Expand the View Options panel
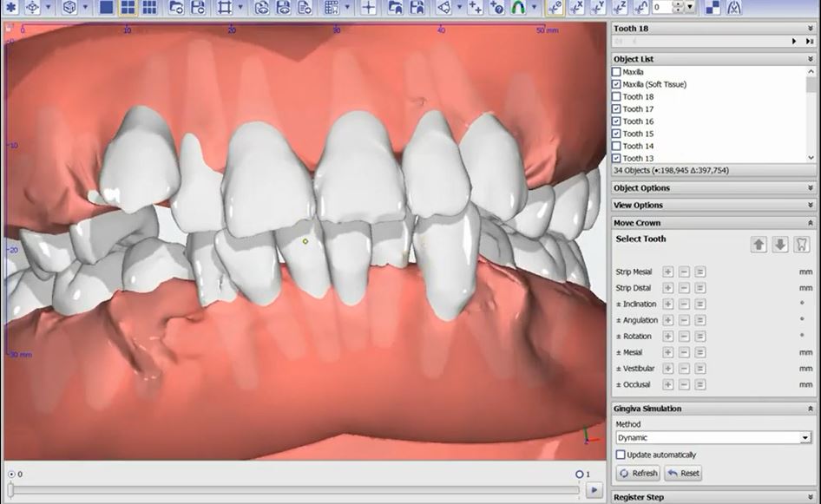The image size is (821, 504). pos(713,206)
